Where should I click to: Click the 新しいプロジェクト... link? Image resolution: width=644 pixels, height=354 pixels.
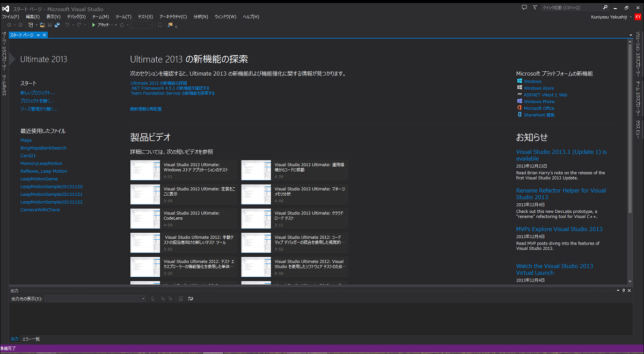(x=38, y=93)
